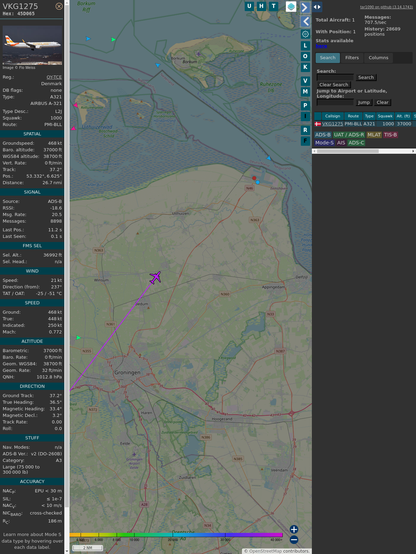Click the U map toggle button
This screenshot has height=554, width=416.
coord(249,6)
